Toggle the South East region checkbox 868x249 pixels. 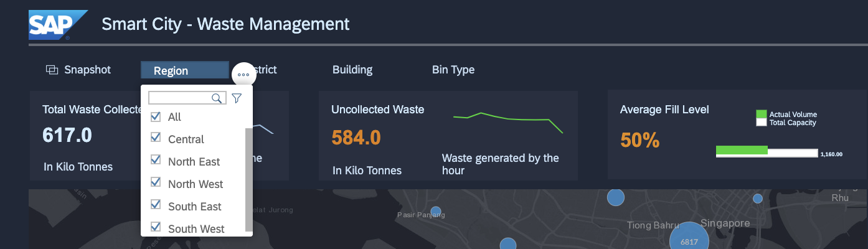(156, 205)
